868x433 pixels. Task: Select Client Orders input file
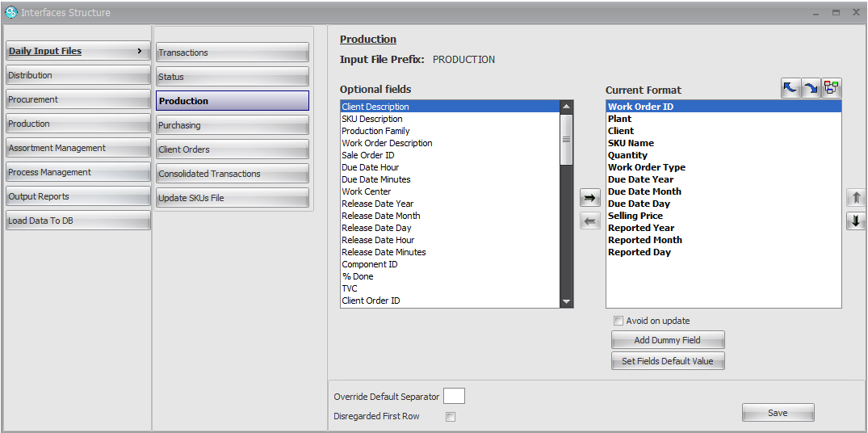(233, 149)
